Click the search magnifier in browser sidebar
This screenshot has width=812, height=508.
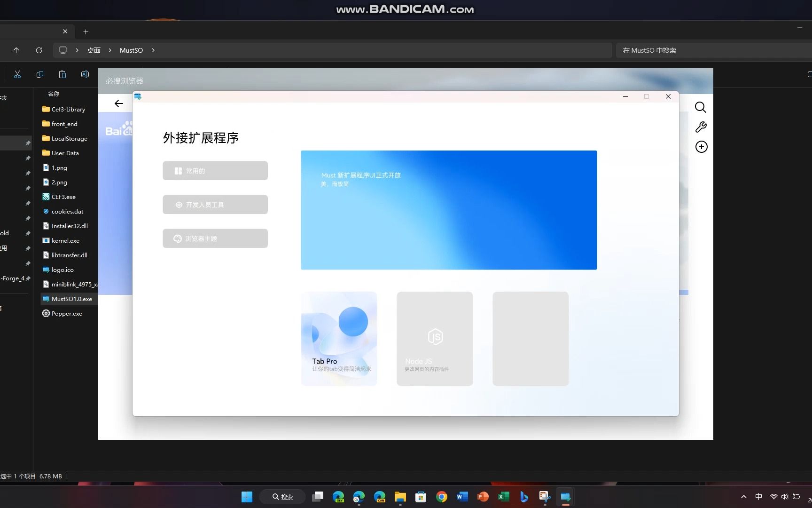coord(701,107)
